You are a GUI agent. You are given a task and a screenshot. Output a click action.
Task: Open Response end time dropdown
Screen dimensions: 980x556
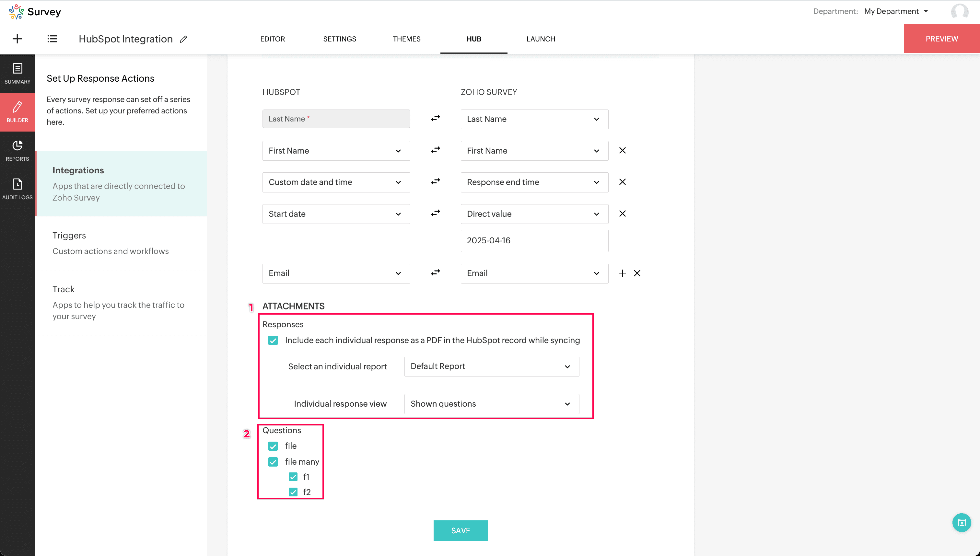point(534,182)
